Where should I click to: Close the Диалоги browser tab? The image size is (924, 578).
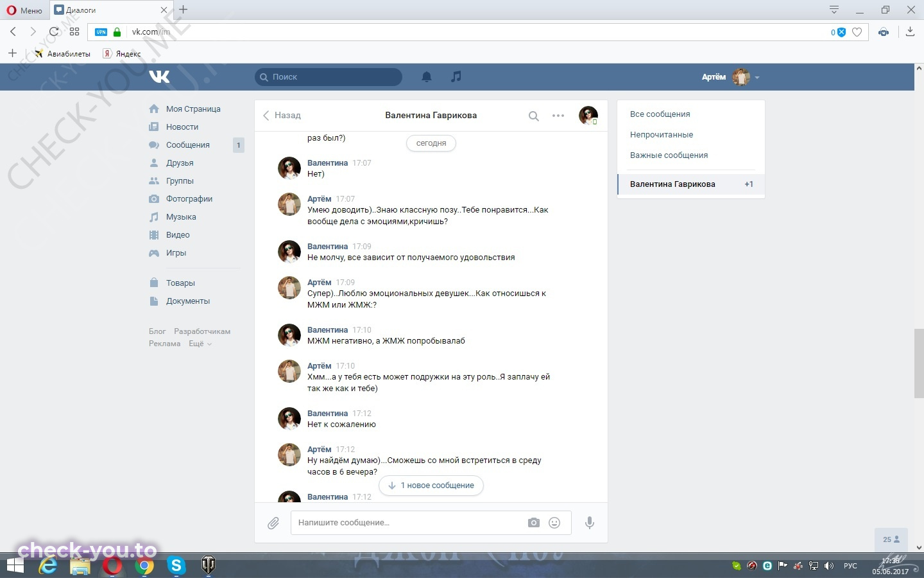(x=164, y=10)
